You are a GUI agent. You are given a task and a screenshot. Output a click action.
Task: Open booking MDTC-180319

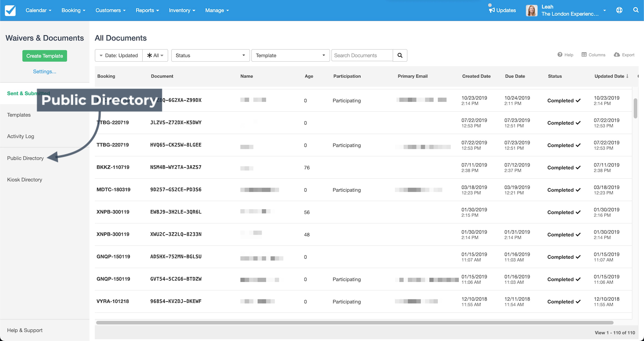[x=114, y=190]
